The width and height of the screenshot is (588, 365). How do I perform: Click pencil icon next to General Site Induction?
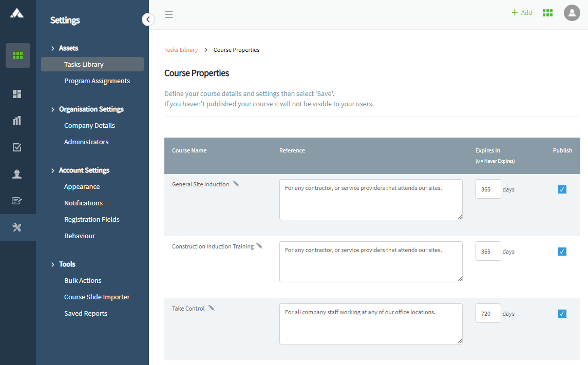(236, 184)
